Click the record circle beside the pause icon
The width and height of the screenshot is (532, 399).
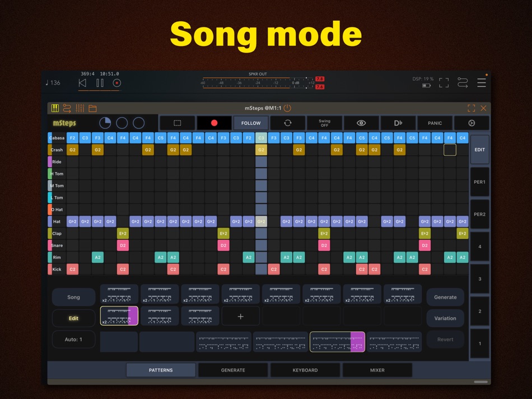point(116,83)
